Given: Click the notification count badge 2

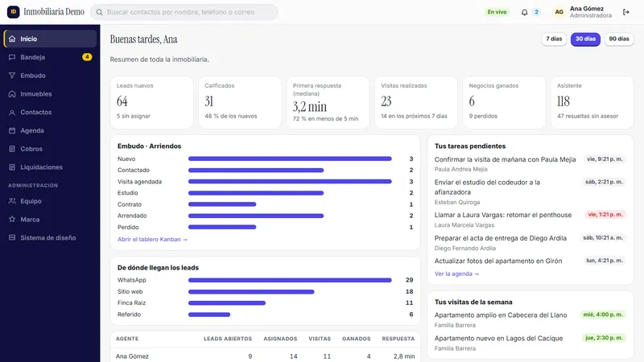Looking at the screenshot, I should (536, 12).
